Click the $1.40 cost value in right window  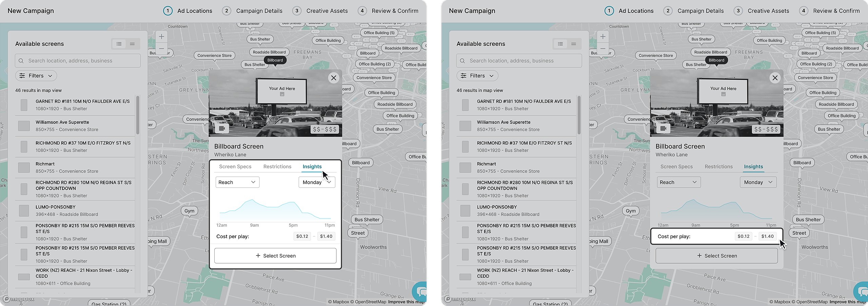[x=768, y=236]
